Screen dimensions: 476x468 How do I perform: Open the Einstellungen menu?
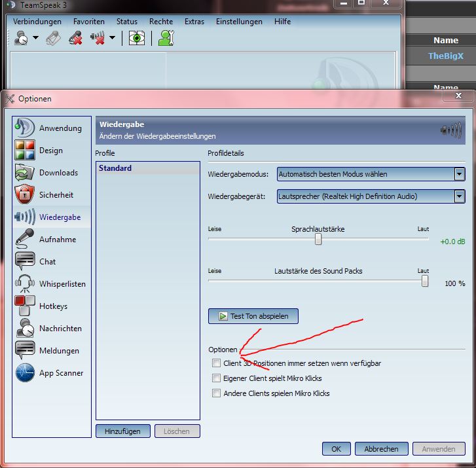239,22
